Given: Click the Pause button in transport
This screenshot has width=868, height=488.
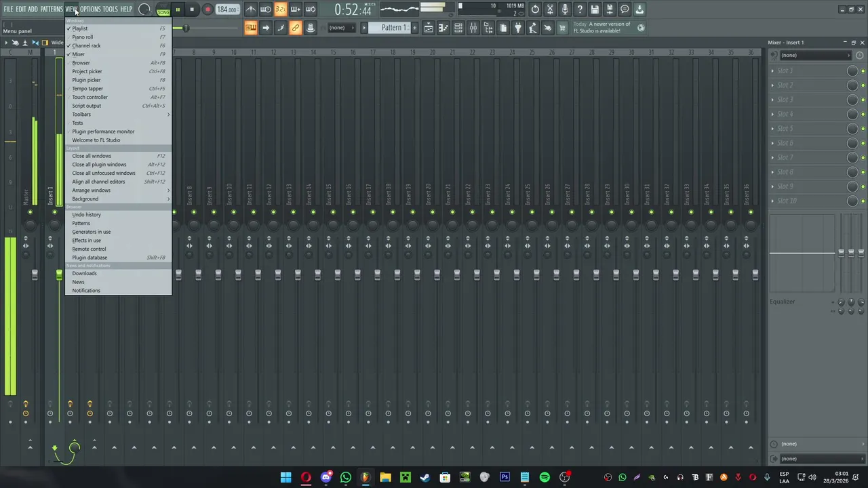Looking at the screenshot, I should click(178, 9).
